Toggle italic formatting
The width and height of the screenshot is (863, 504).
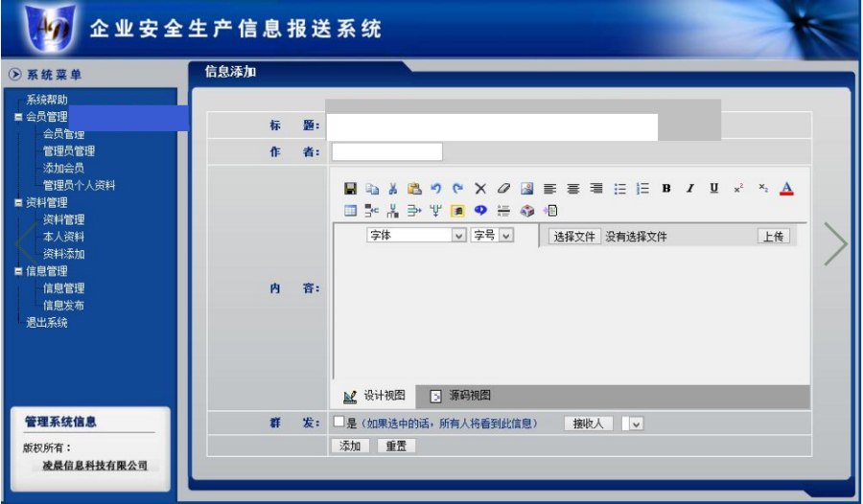click(x=689, y=188)
